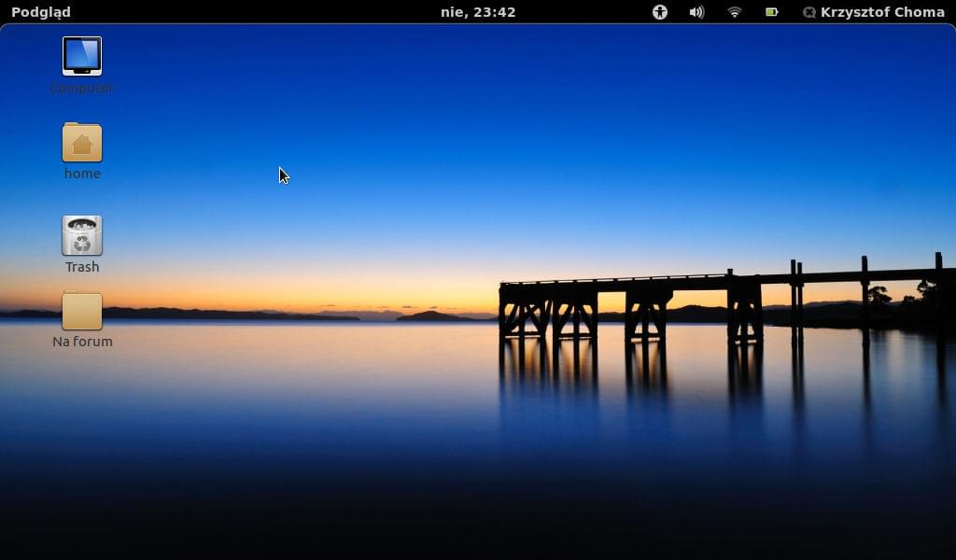Open the Computer desktop icon

click(82, 56)
